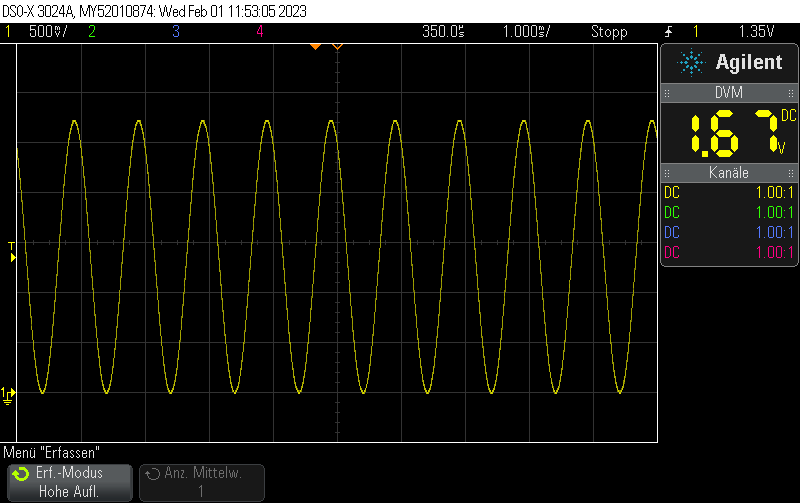This screenshot has width=800, height=503.
Task: Click the magenta 1.00:1 probe ratio
Action: pos(774,253)
